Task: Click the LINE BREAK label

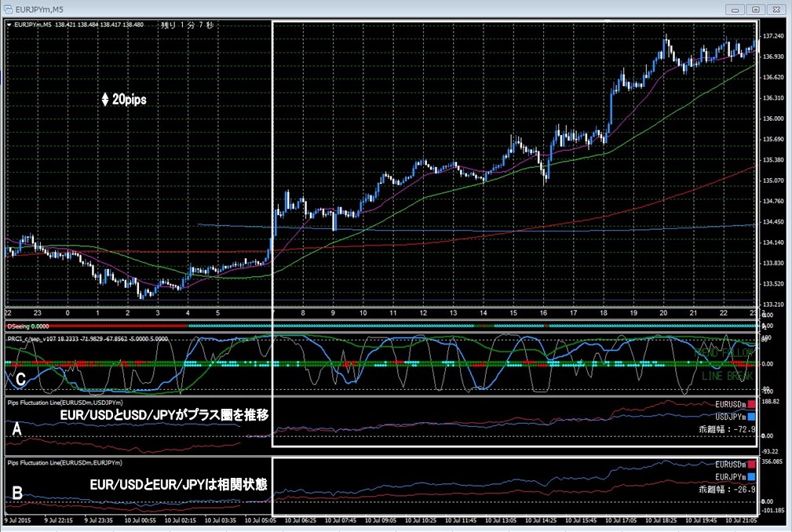Action: [x=728, y=376]
